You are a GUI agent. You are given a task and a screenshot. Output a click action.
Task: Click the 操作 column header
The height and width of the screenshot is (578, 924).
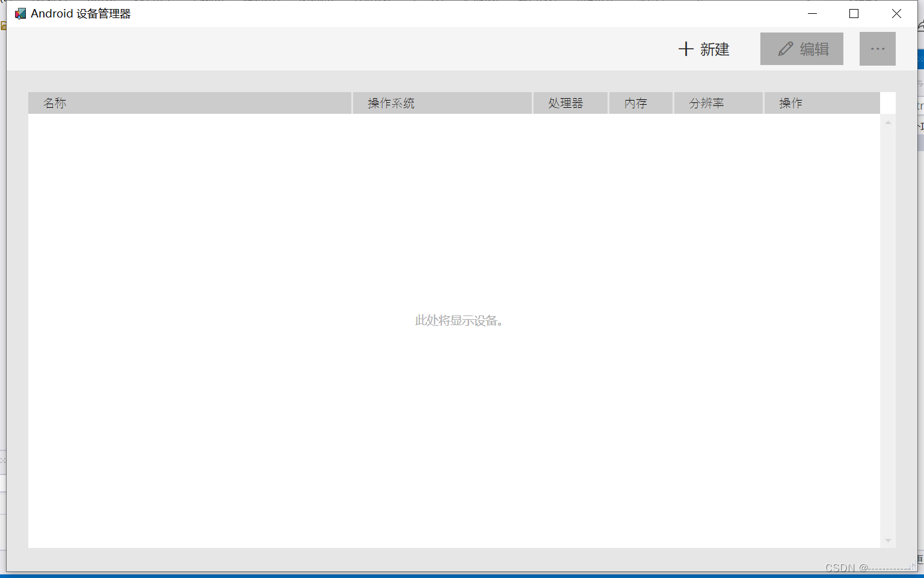pyautogui.click(x=822, y=103)
